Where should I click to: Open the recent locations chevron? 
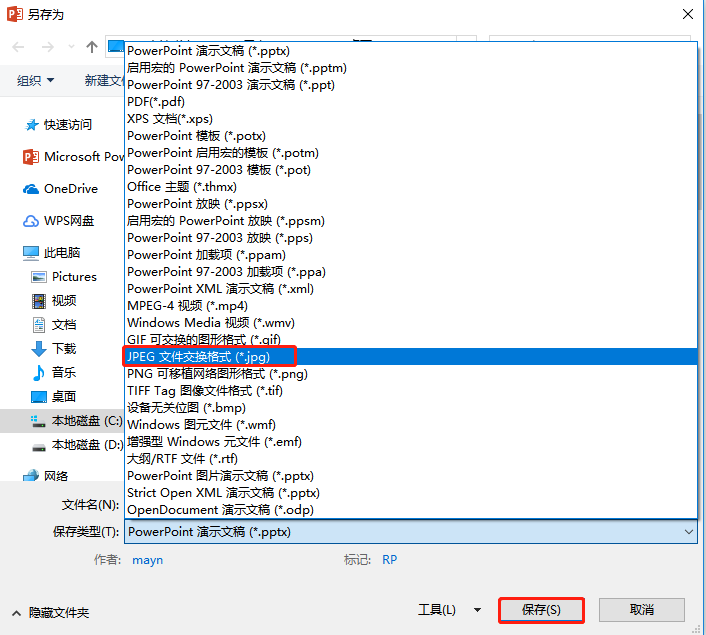click(x=71, y=47)
